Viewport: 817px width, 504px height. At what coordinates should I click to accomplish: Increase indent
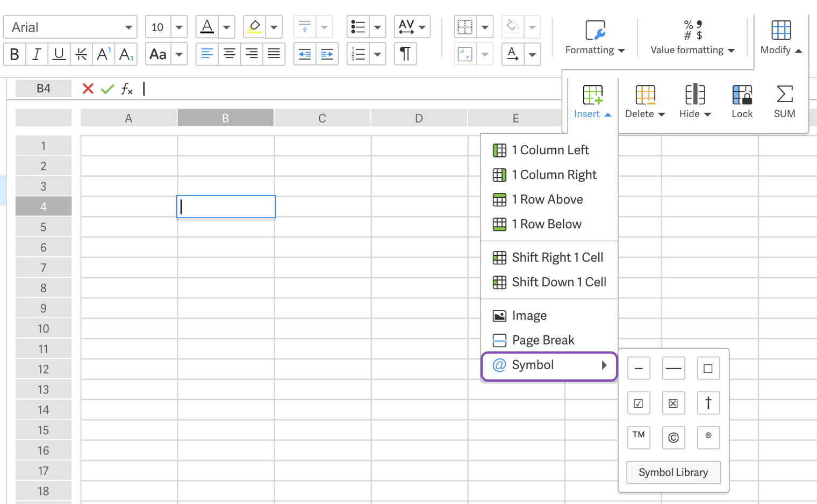(x=327, y=54)
